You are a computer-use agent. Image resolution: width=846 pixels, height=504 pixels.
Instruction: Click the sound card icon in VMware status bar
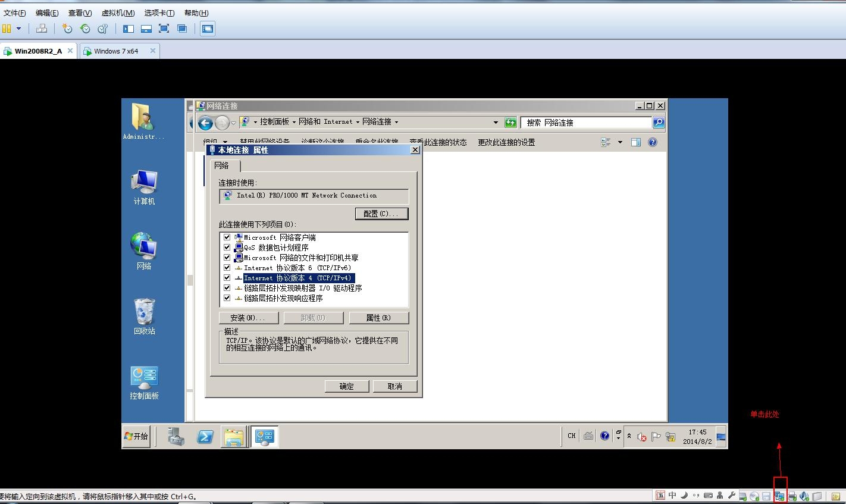click(x=804, y=496)
